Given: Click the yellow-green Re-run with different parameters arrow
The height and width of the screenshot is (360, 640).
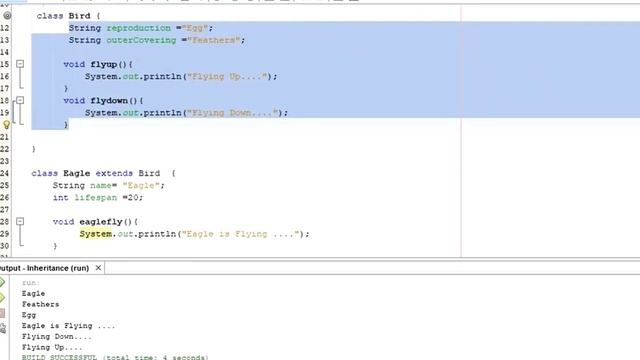Looking at the screenshot, I should tap(2, 298).
